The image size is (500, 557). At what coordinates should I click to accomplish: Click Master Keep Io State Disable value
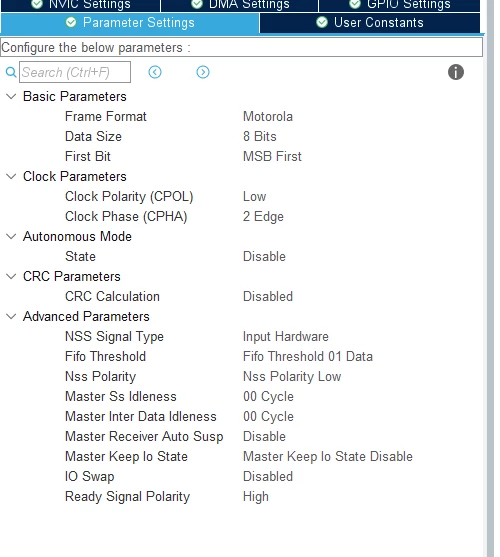pyautogui.click(x=328, y=456)
